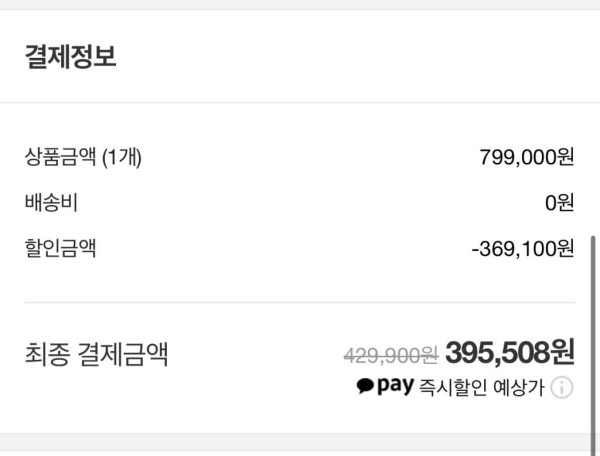
Task: Click the bold 395,508원 final price
Action: click(x=510, y=352)
